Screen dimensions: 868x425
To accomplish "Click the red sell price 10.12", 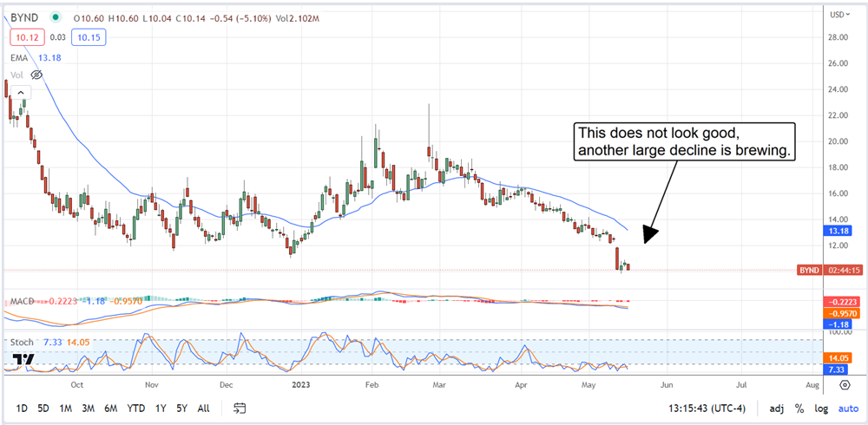I will point(28,37).
